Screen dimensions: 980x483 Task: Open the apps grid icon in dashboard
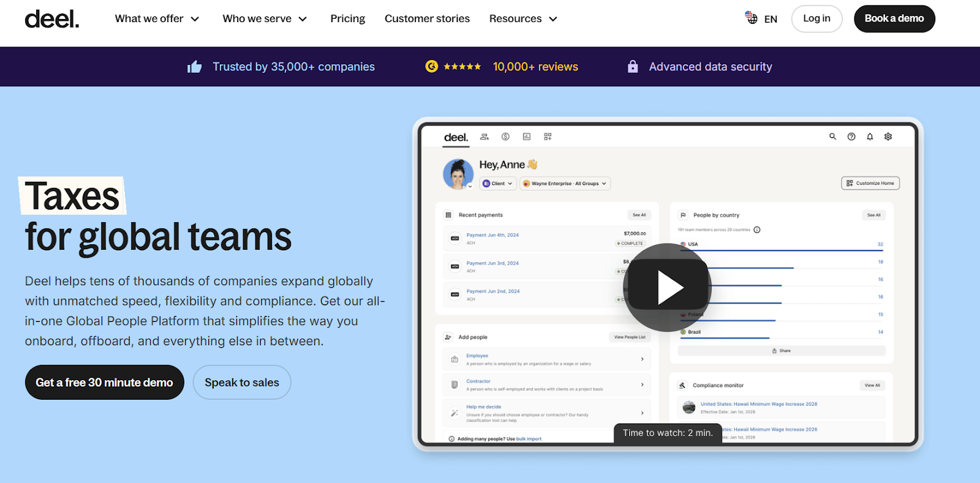(548, 137)
